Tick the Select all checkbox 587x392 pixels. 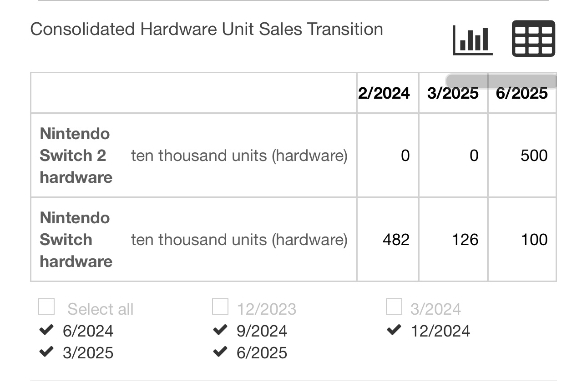pyautogui.click(x=47, y=307)
